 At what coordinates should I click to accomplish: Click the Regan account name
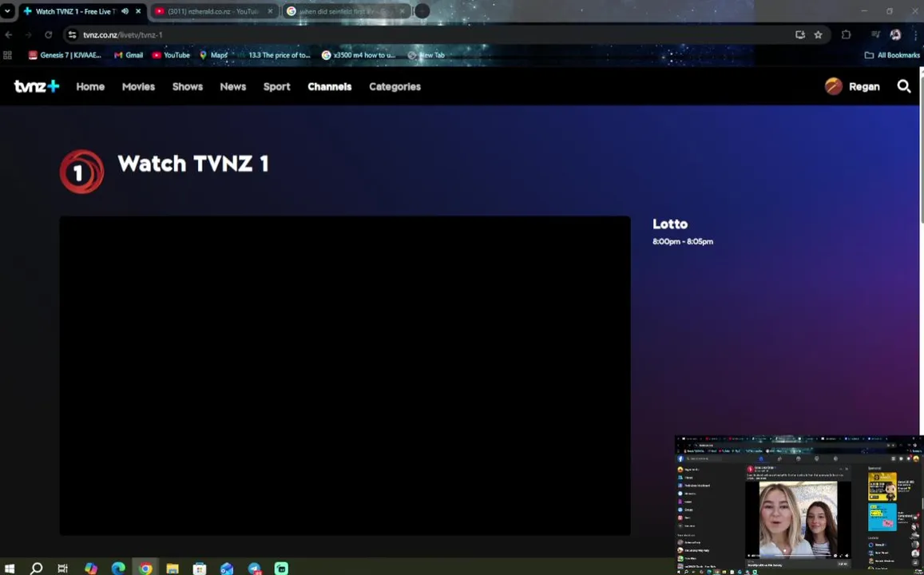point(864,86)
